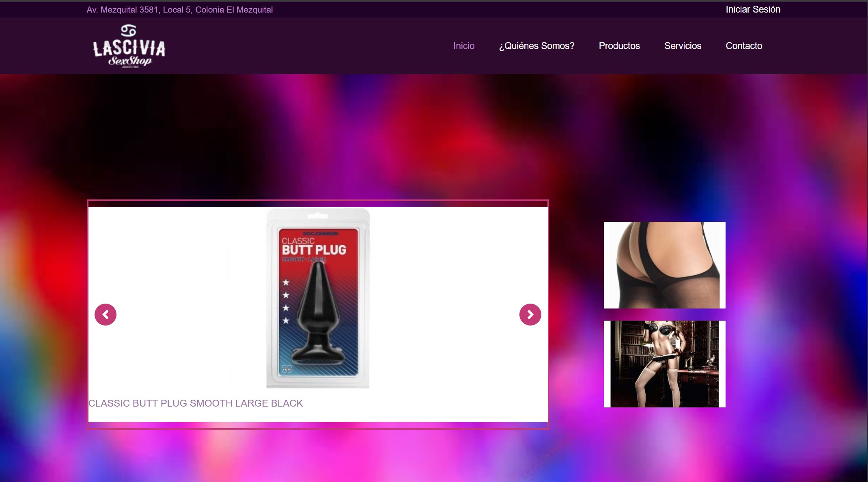Click Iniciar Sesión link
Image resolution: width=868 pixels, height=482 pixels.
tap(753, 9)
